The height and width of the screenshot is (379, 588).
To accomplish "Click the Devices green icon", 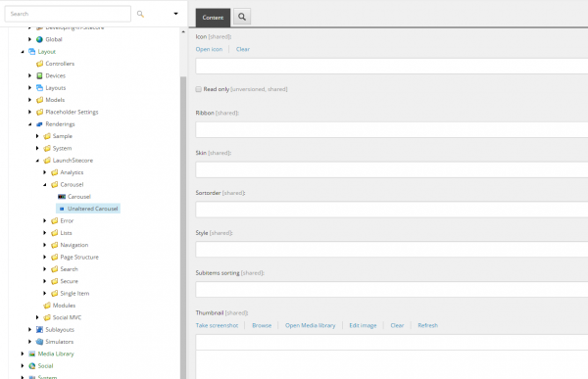I will (x=39, y=75).
